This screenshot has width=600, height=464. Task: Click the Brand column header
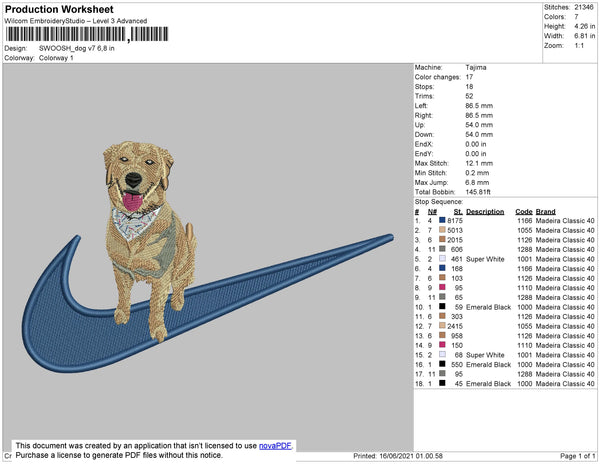[546, 212]
